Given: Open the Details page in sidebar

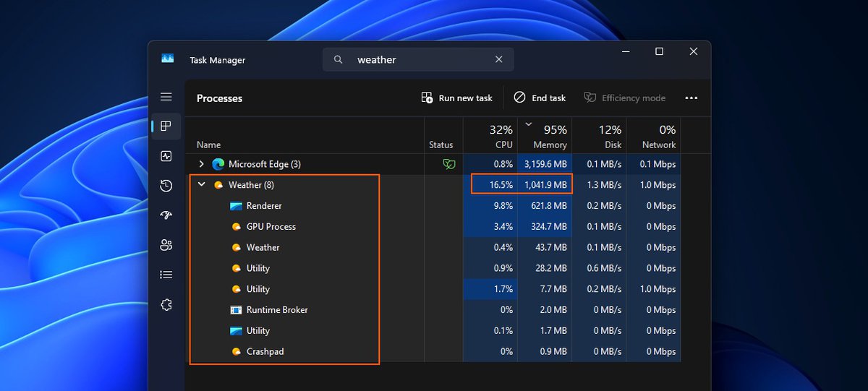Looking at the screenshot, I should (166, 275).
